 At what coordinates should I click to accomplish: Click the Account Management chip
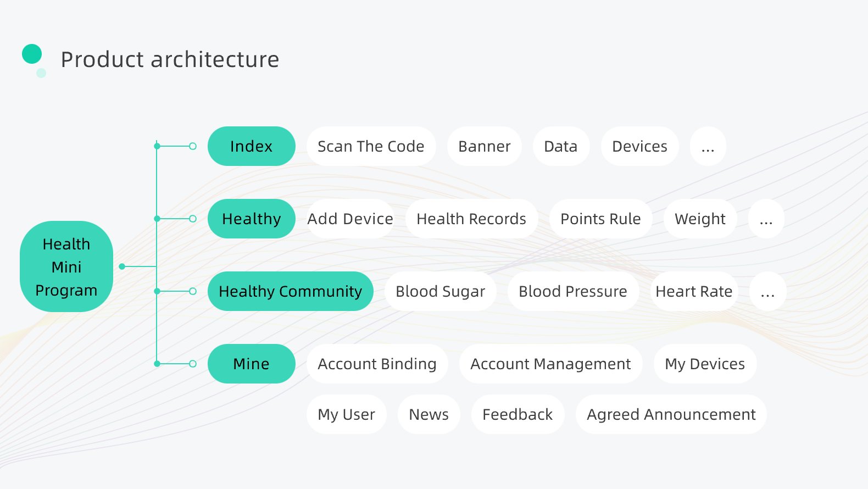tap(550, 364)
